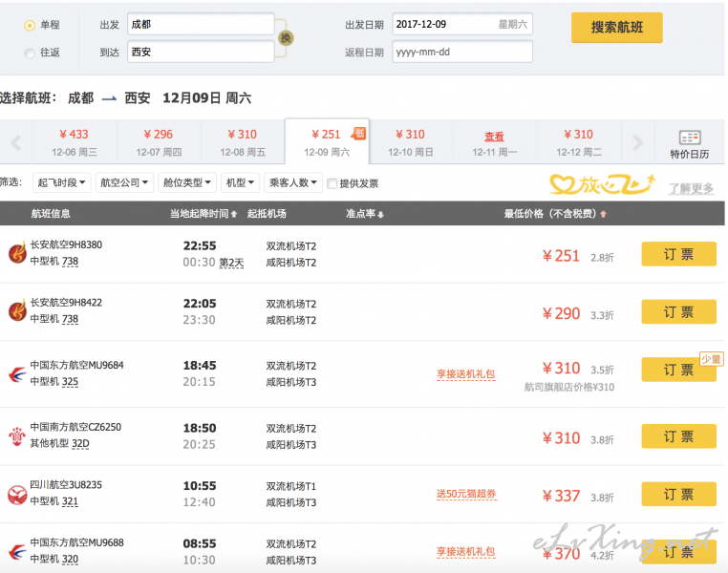The width and height of the screenshot is (728, 573).
Task: Sort by on-time rate arrow
Action: [x=380, y=214]
